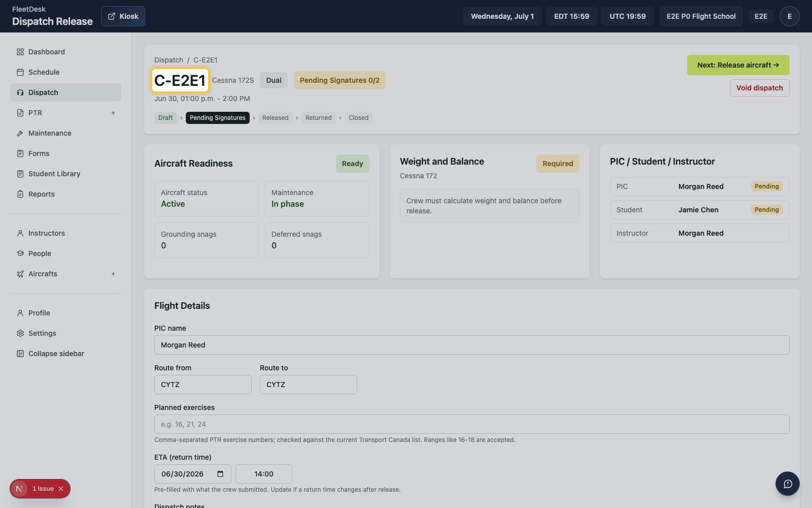Click the EDT 15:59 clock

tap(571, 16)
